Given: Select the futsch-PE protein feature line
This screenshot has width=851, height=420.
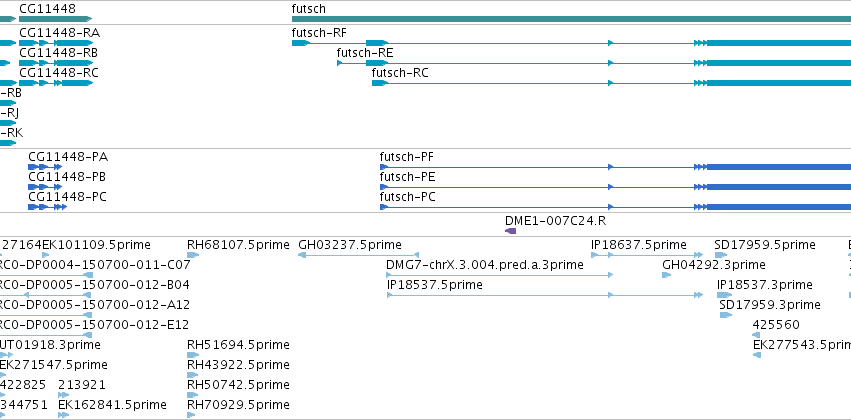Looking at the screenshot, I should 615,187.
